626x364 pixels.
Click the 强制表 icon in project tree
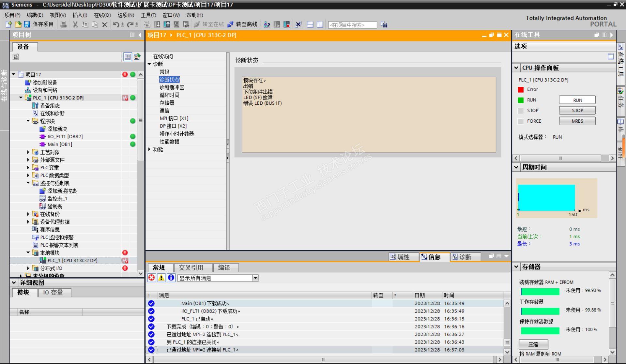(43, 206)
